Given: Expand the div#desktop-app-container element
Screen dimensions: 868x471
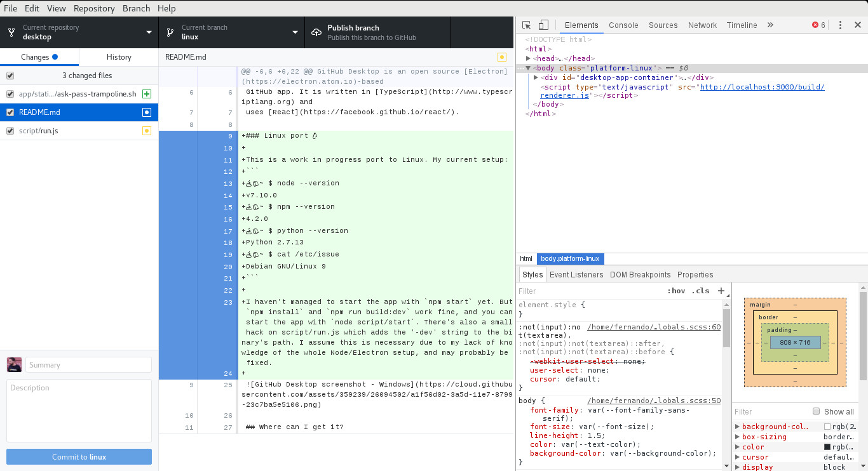Looking at the screenshot, I should tap(536, 77).
